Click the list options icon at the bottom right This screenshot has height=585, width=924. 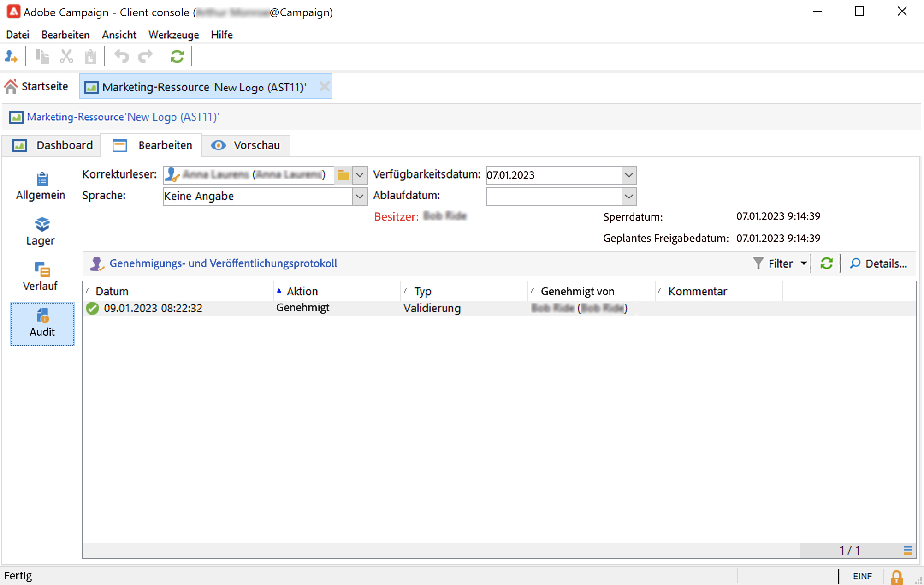[907, 550]
